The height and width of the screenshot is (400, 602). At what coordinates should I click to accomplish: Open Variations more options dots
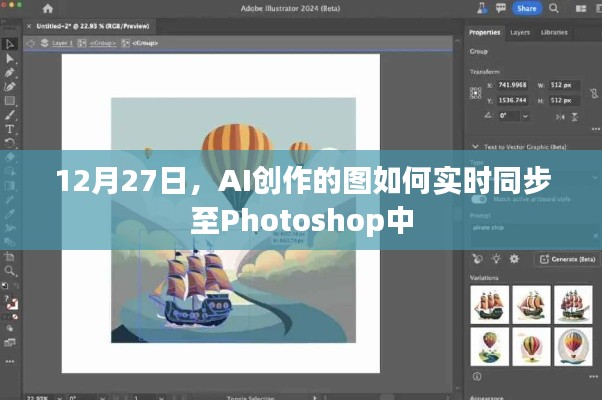594,377
